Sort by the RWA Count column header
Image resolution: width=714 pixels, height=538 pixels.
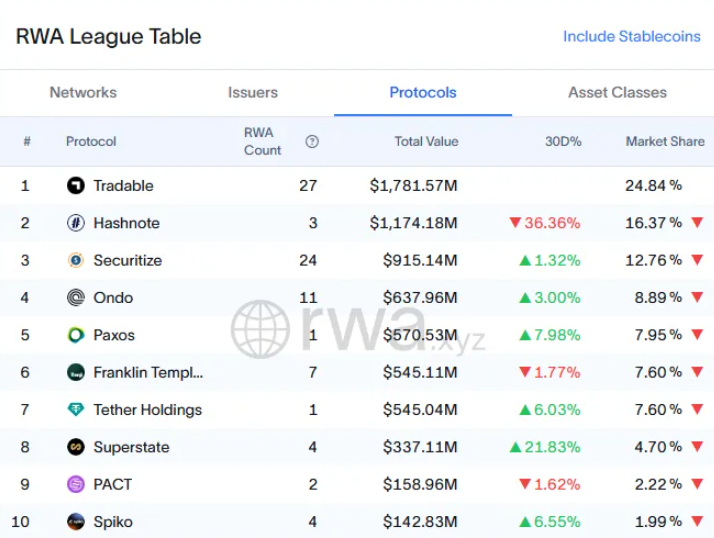click(x=263, y=141)
